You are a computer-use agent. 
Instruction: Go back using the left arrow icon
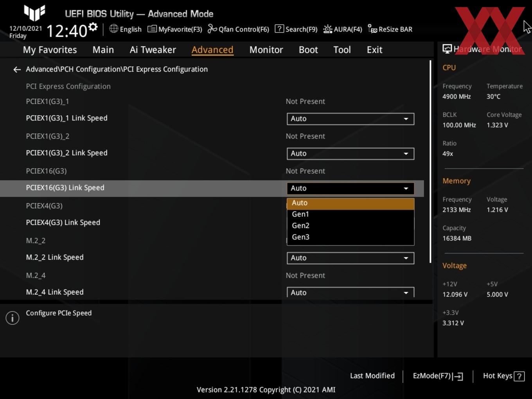17,70
